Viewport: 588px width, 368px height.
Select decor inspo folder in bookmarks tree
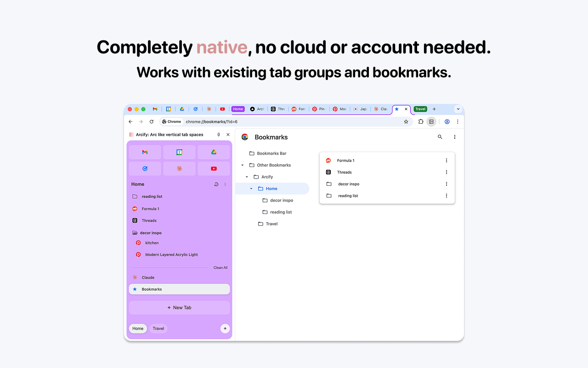pos(282,201)
